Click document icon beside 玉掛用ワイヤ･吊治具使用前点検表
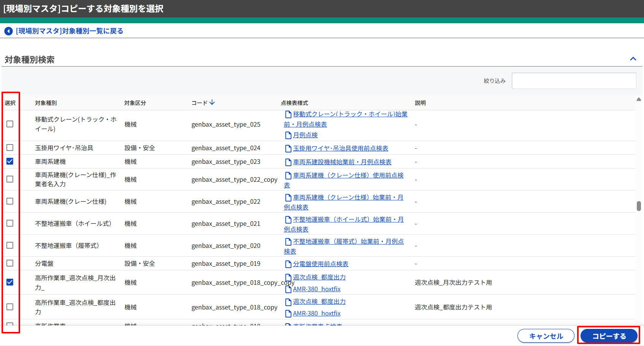 (288, 148)
